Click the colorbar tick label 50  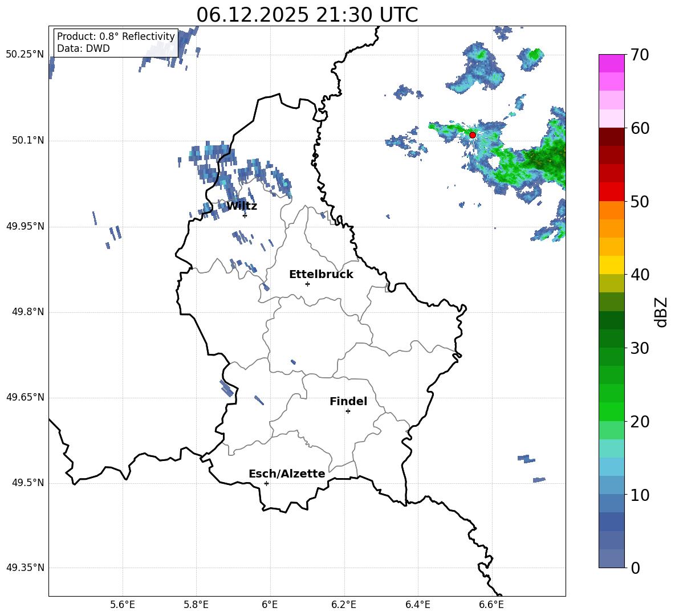(x=640, y=202)
